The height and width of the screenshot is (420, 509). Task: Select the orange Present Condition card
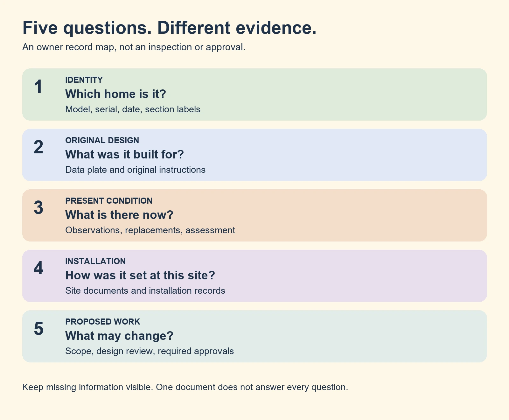click(254, 215)
